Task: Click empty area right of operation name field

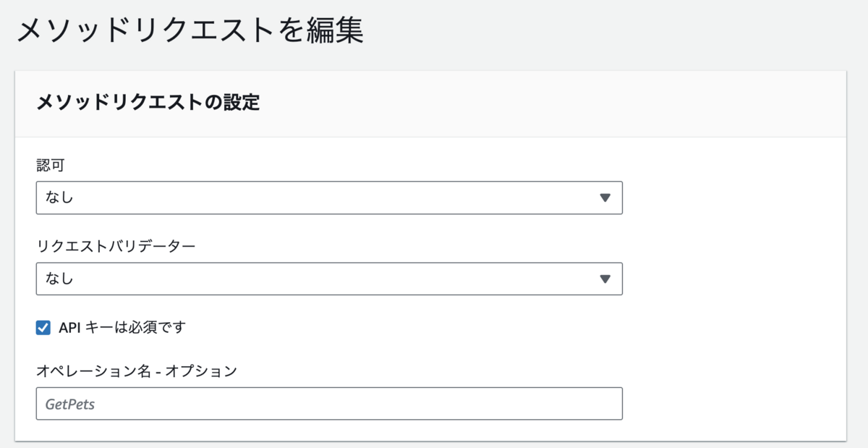Action: pos(731,404)
